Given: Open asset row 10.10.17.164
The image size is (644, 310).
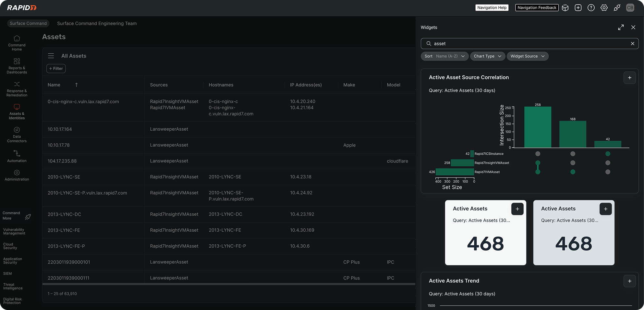Looking at the screenshot, I should tap(60, 129).
